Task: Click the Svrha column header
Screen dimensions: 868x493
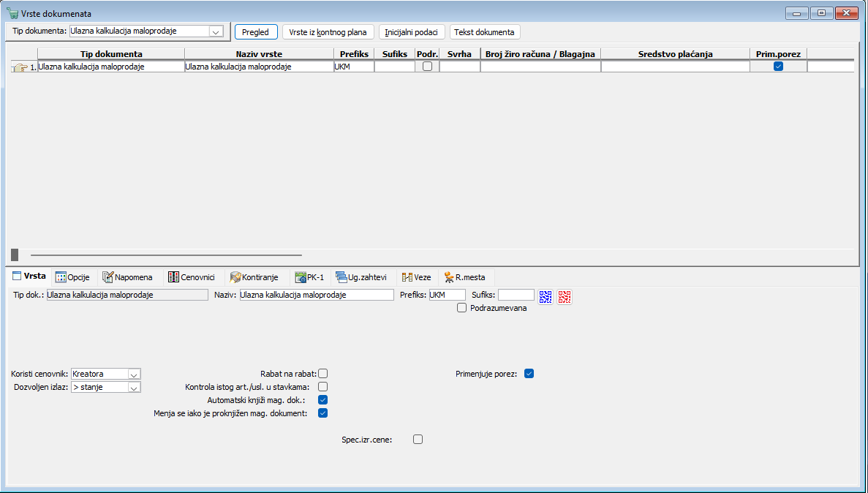Action: point(459,53)
